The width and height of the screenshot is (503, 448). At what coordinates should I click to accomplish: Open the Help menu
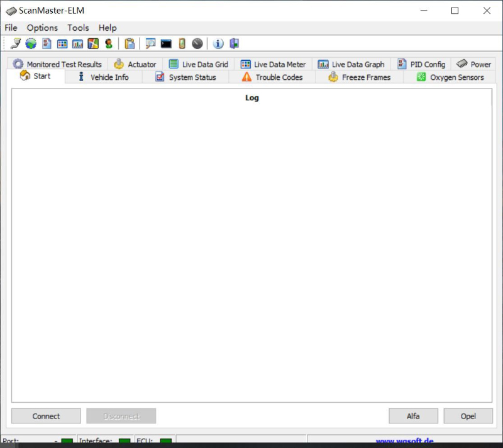(108, 28)
